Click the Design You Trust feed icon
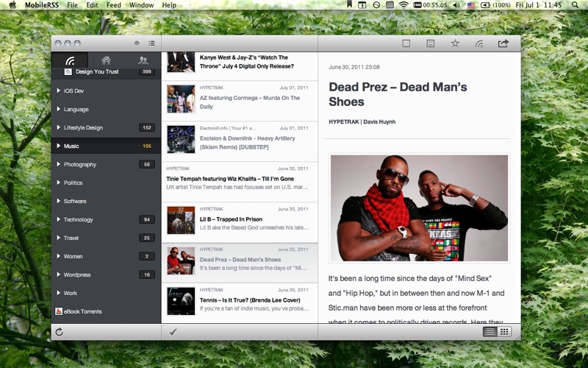588x368 pixels. point(68,71)
